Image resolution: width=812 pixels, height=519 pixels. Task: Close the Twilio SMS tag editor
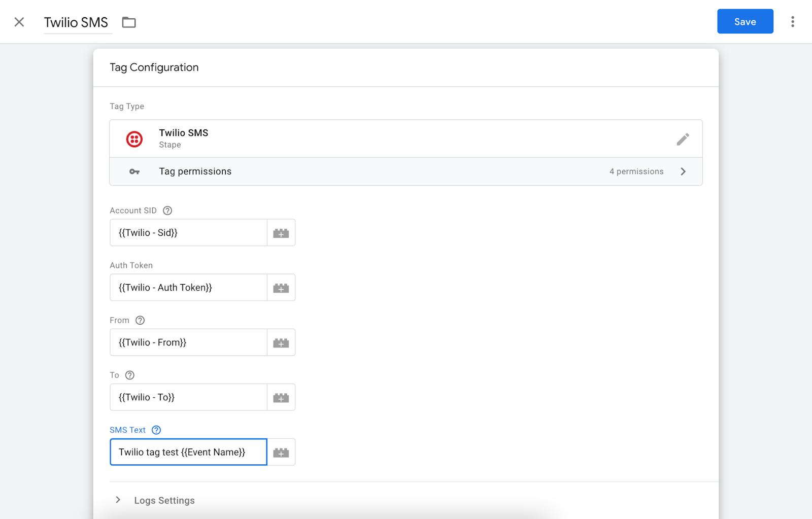click(x=19, y=22)
